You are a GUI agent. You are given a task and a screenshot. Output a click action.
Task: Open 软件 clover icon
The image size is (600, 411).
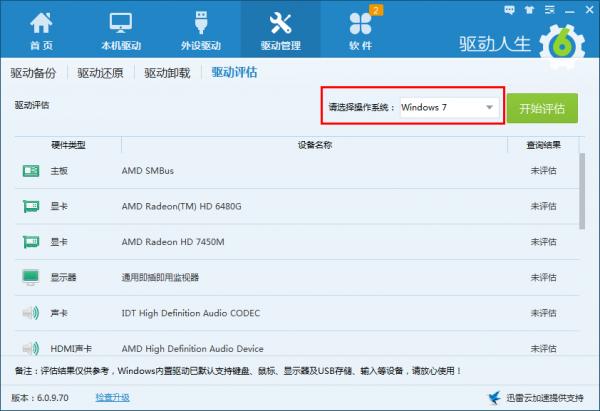[360, 24]
